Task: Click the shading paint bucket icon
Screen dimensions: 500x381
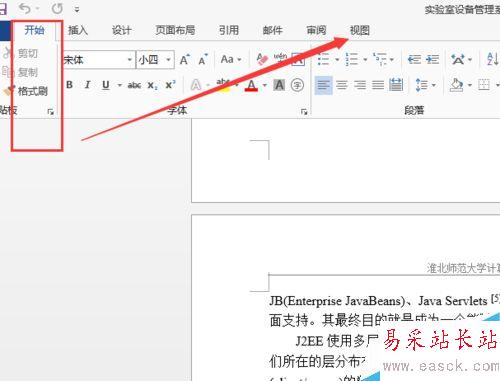Action: tap(456, 85)
